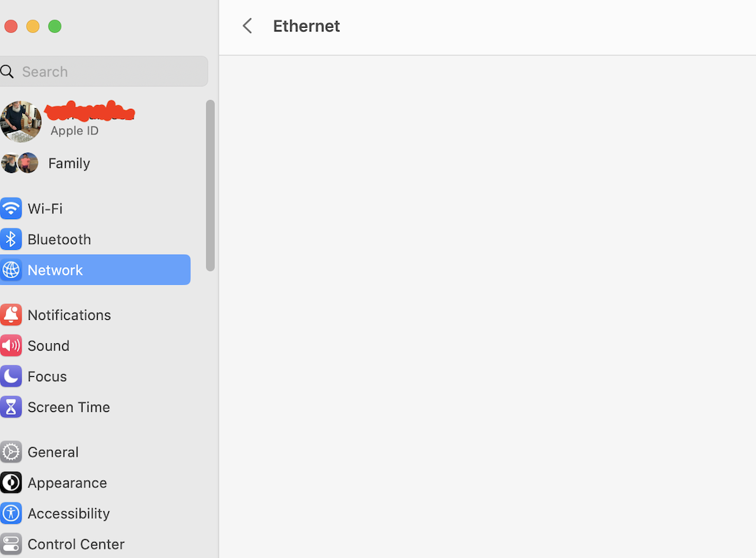Click into the Search field

110,72
